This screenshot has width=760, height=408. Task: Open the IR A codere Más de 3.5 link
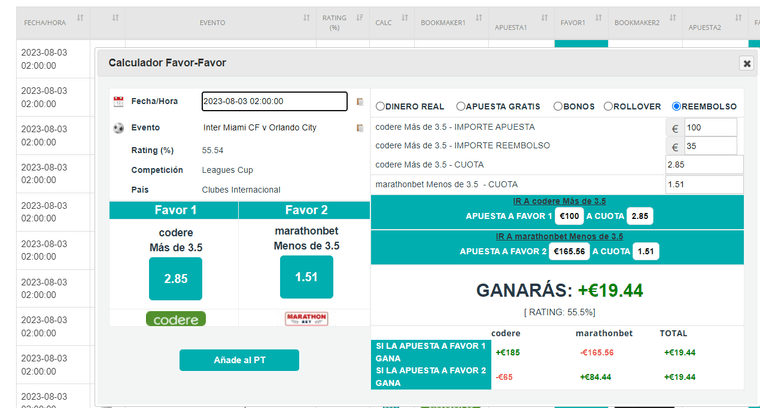tap(559, 201)
